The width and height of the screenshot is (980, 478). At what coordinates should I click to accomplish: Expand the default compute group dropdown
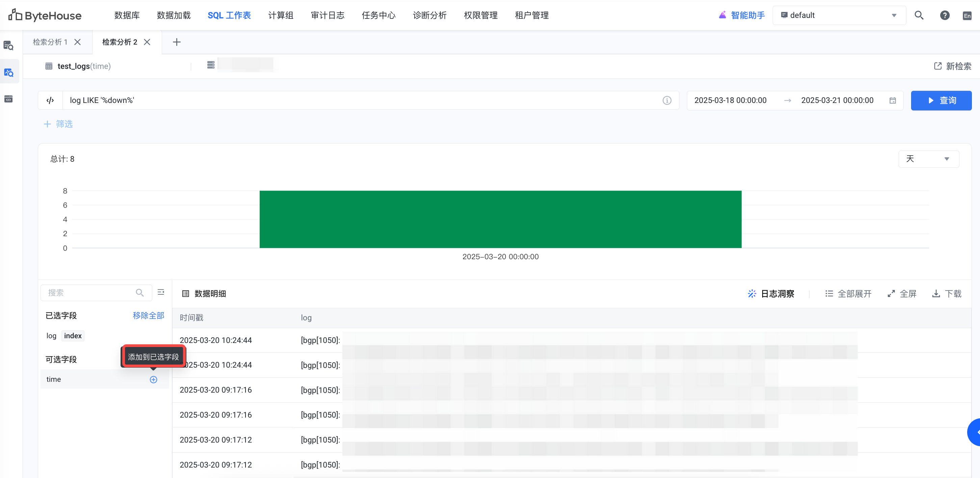click(x=839, y=15)
